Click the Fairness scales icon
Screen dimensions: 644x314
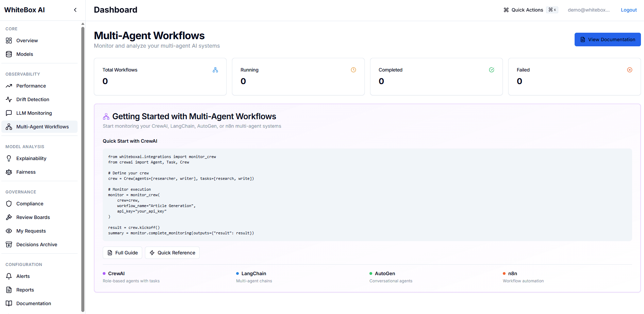(9, 172)
